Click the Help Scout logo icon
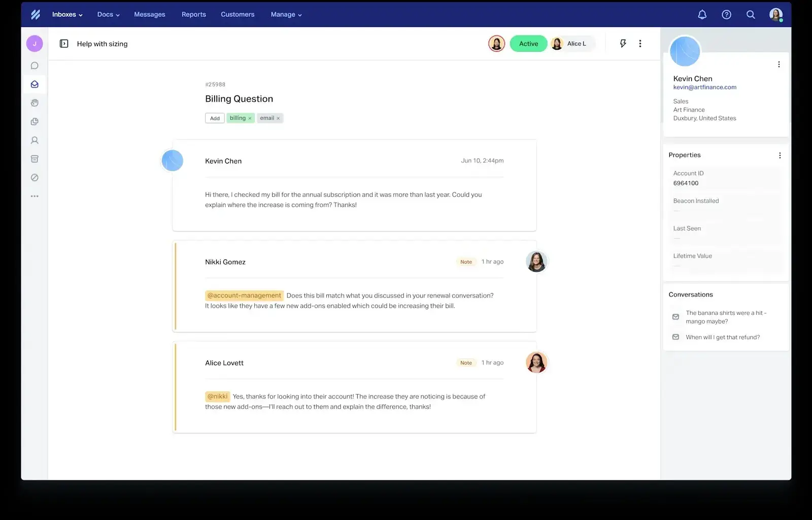This screenshot has height=520, width=812. (x=36, y=15)
